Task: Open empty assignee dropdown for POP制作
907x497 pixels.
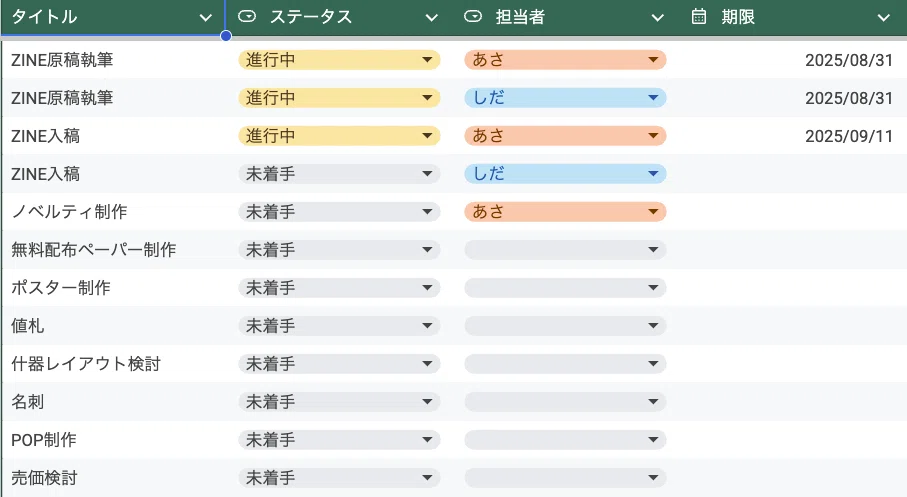Action: point(565,440)
